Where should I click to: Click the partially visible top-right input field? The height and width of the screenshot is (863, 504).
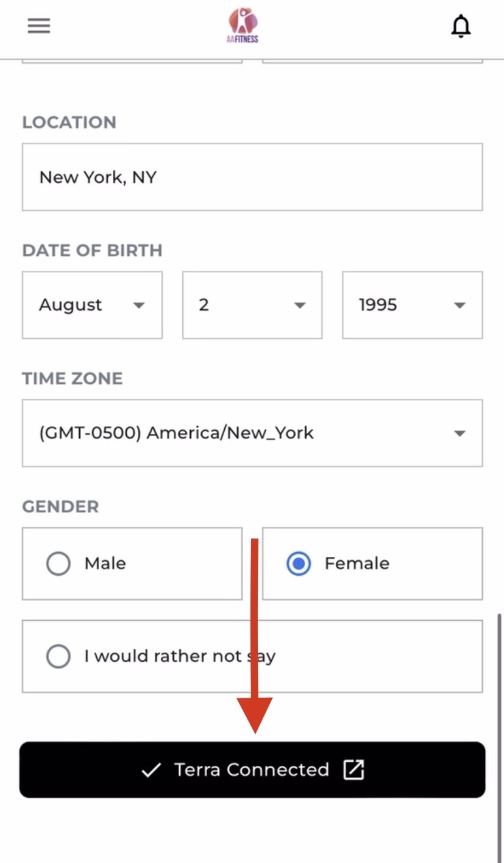pos(372,60)
